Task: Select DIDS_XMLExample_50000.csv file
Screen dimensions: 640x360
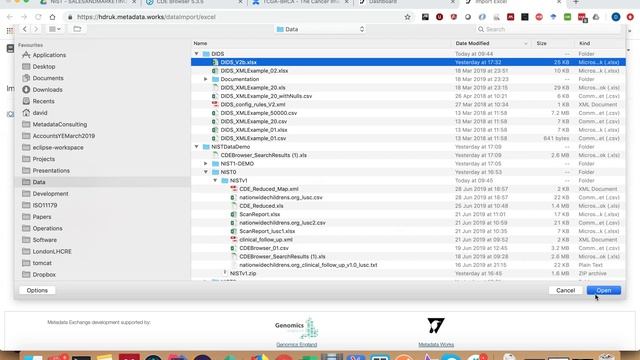Action: (x=408, y=113)
